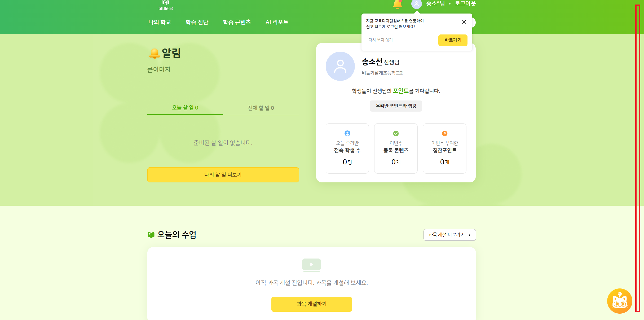
Task: Click 우리반 포인트와 랭킹 button
Action: tap(396, 106)
